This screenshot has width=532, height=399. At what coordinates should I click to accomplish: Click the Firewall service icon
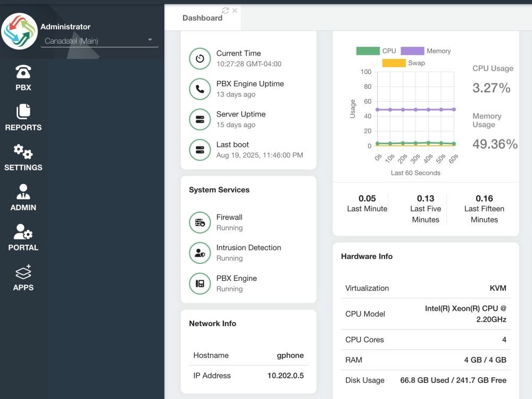click(200, 222)
